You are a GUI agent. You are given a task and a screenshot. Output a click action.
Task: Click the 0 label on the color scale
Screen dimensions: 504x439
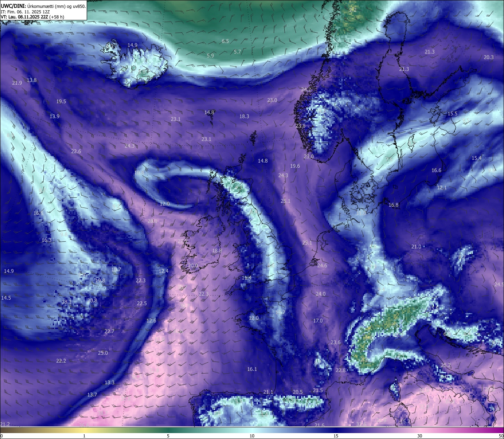click(x=2, y=436)
